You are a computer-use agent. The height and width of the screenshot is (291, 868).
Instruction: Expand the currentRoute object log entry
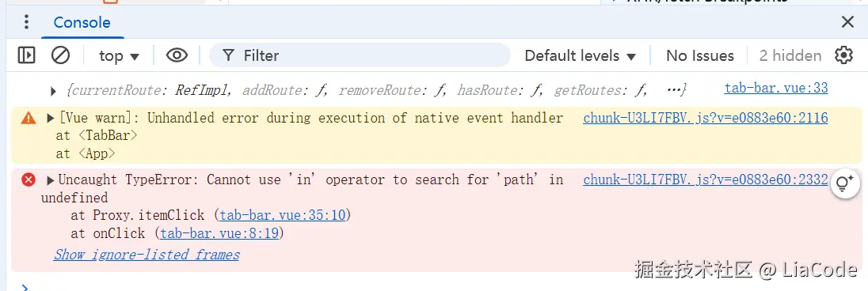(x=54, y=91)
